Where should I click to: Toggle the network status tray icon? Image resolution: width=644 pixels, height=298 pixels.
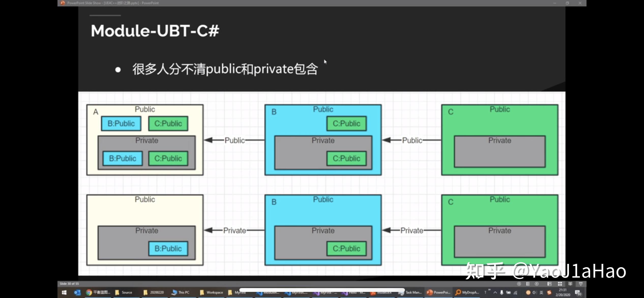(x=515, y=292)
